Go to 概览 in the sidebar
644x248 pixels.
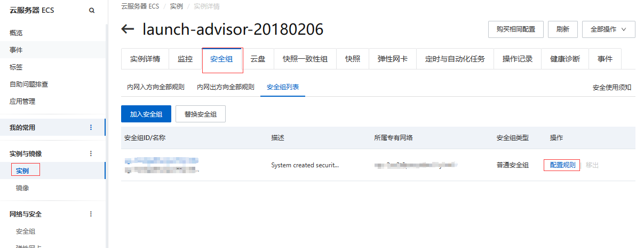click(16, 33)
